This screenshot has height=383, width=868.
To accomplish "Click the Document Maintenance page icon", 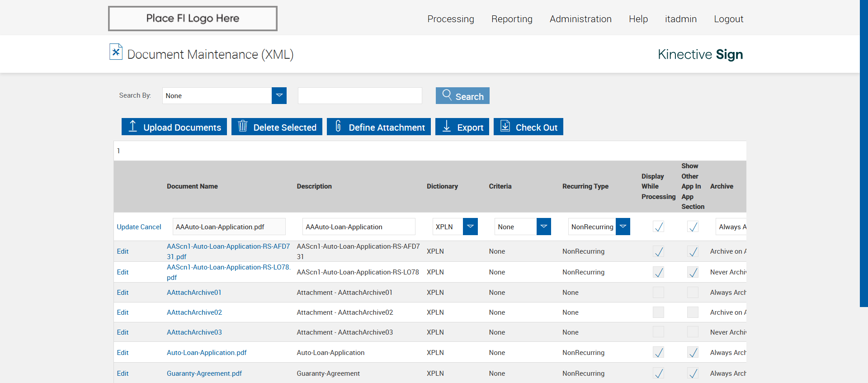I will 116,52.
